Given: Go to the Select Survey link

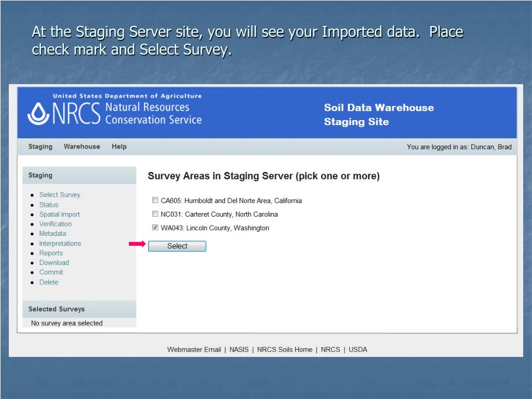Looking at the screenshot, I should pos(60,195).
